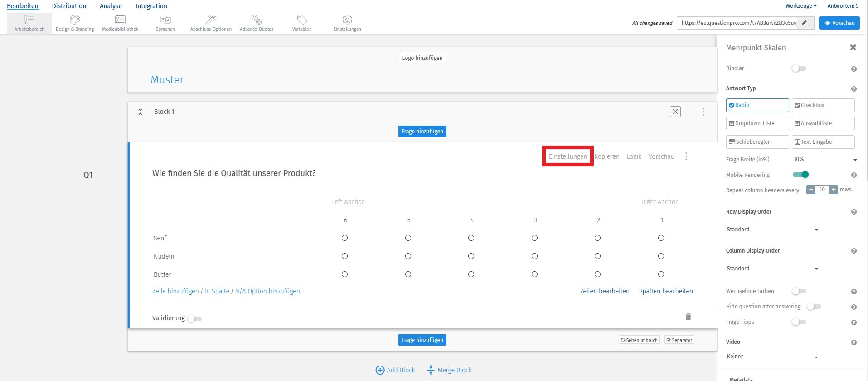Click upper Frage hinzufügen button
The height and width of the screenshot is (381, 868).
click(x=422, y=132)
